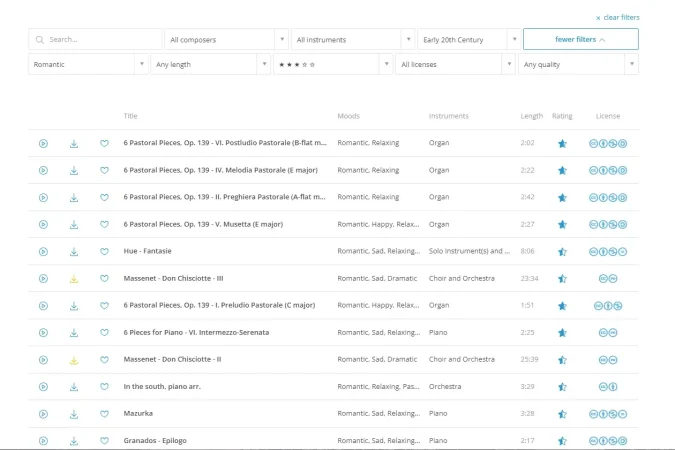The height and width of the screenshot is (450, 675).
Task: Open title 'Granados - Epilogo'
Action: click(155, 441)
